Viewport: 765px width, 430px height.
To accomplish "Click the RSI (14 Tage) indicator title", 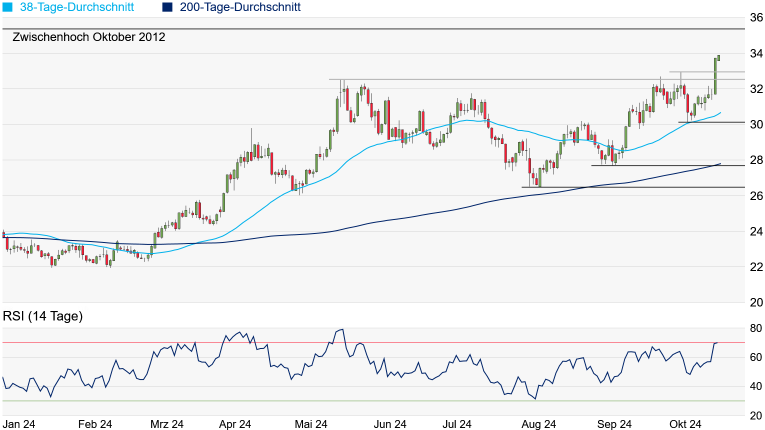I will click(x=43, y=317).
